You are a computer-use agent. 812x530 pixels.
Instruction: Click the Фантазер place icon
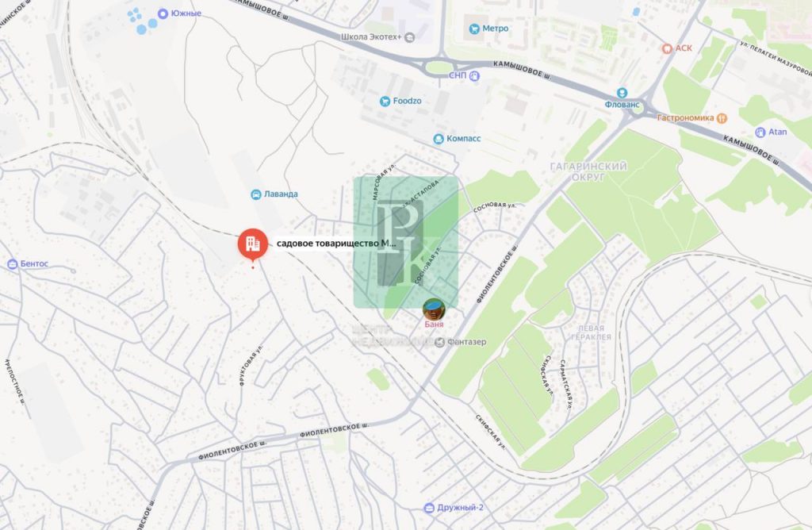pyautogui.click(x=439, y=342)
